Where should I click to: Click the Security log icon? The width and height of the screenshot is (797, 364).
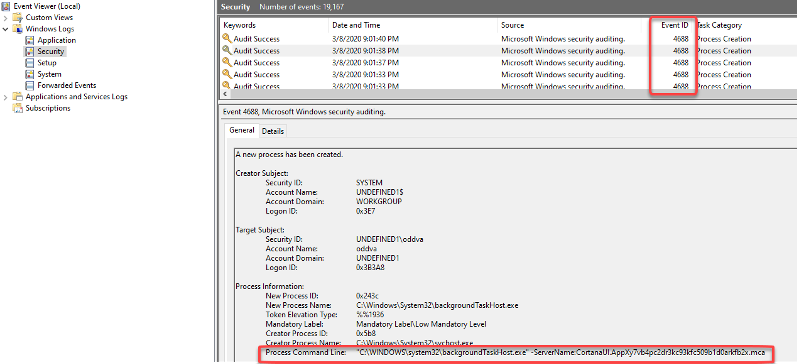(x=29, y=51)
